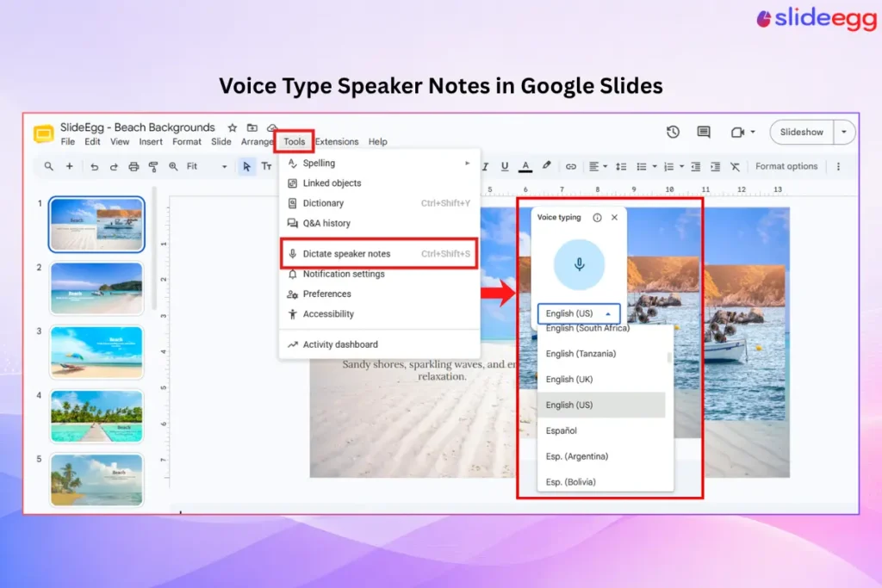Close the Voice typing panel

[614, 218]
